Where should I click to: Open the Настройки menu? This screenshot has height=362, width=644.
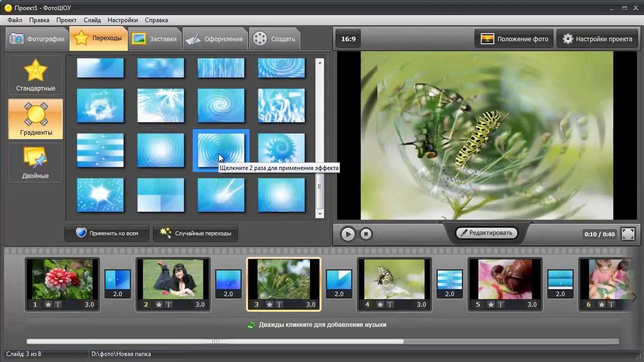point(123,20)
